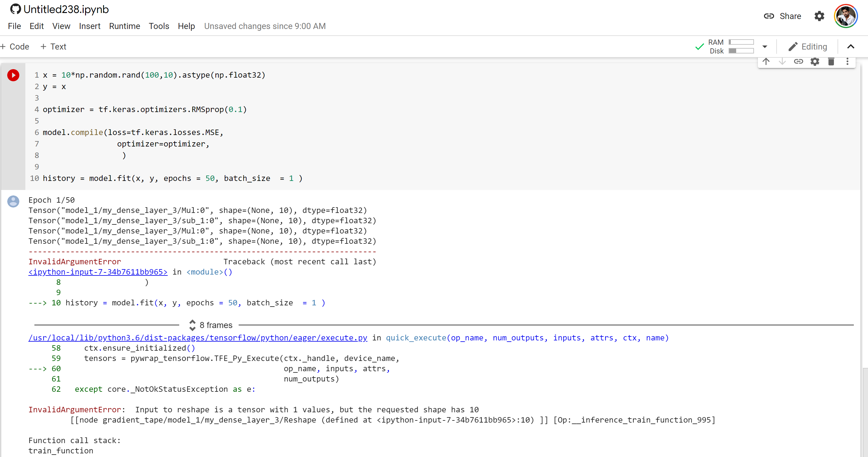Add a new Code cell
Screen dimensions: 868x457
coord(15,47)
